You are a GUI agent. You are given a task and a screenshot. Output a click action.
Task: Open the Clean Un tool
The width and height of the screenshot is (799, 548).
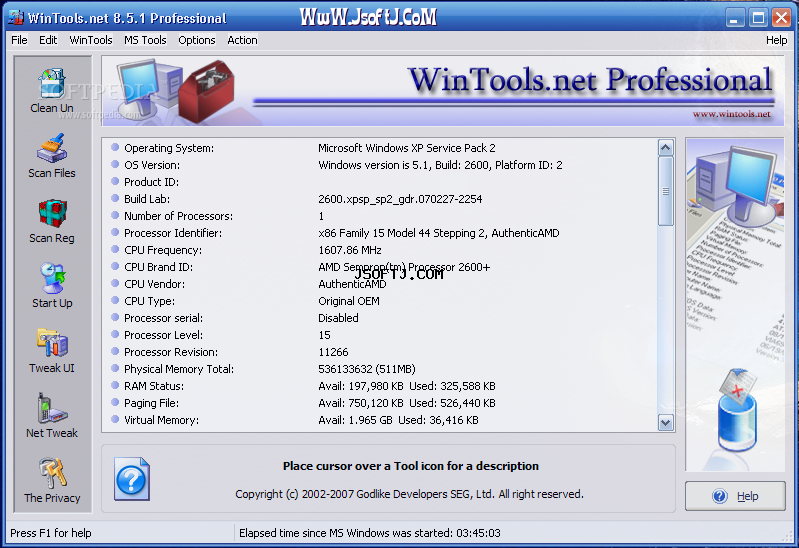coord(52,91)
